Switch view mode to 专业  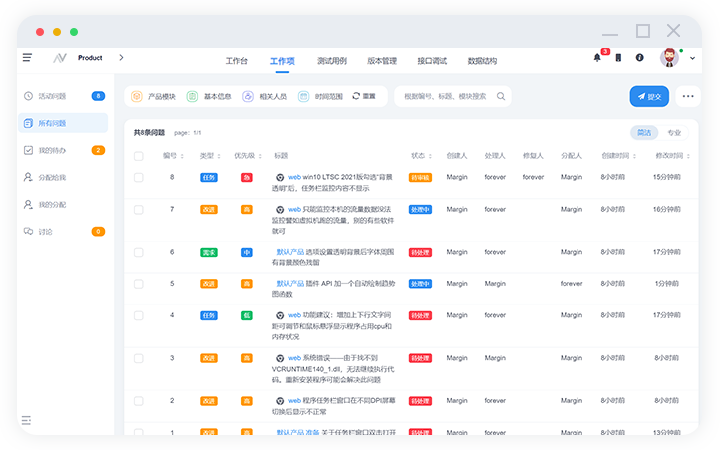point(674,132)
